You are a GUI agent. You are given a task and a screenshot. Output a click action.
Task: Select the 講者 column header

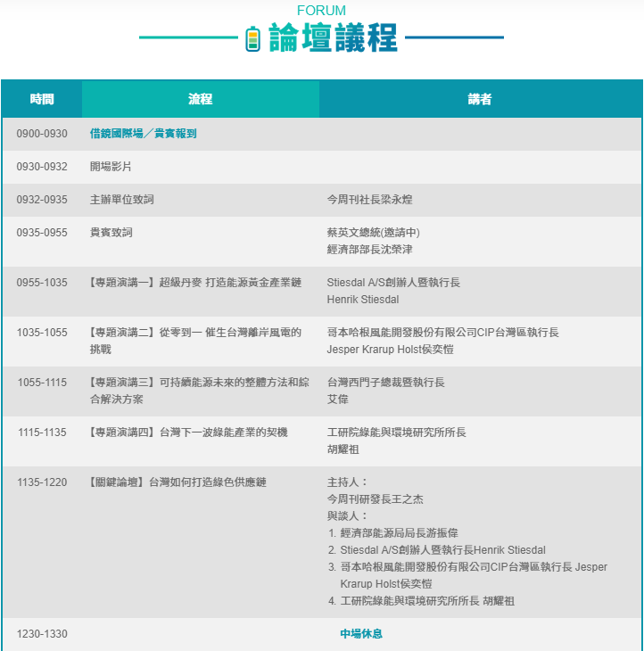coord(480,99)
